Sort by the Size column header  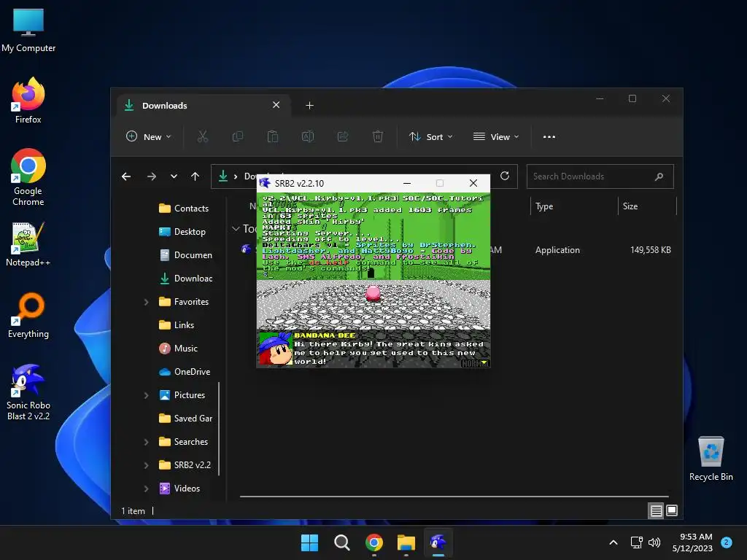tap(647, 206)
